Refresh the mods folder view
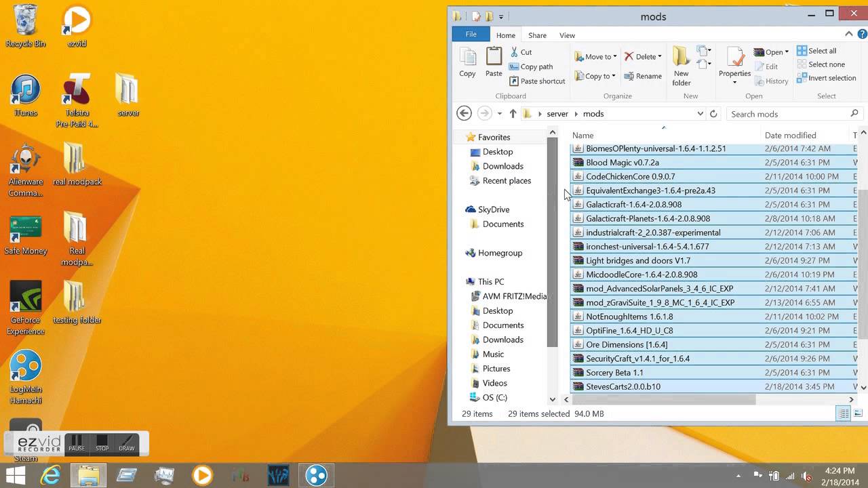The width and height of the screenshot is (868, 488). (x=713, y=114)
